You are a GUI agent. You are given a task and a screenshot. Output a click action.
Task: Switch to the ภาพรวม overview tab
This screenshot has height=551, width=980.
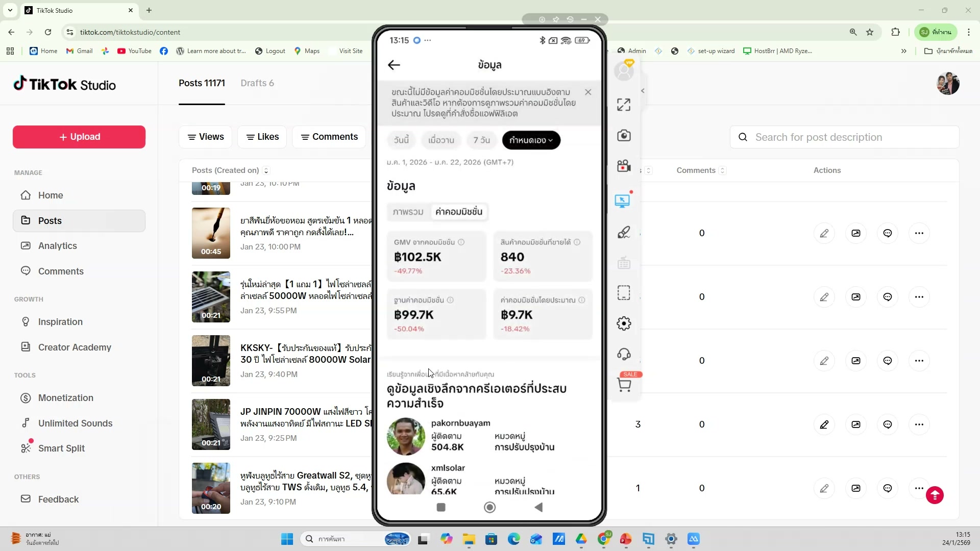(408, 211)
